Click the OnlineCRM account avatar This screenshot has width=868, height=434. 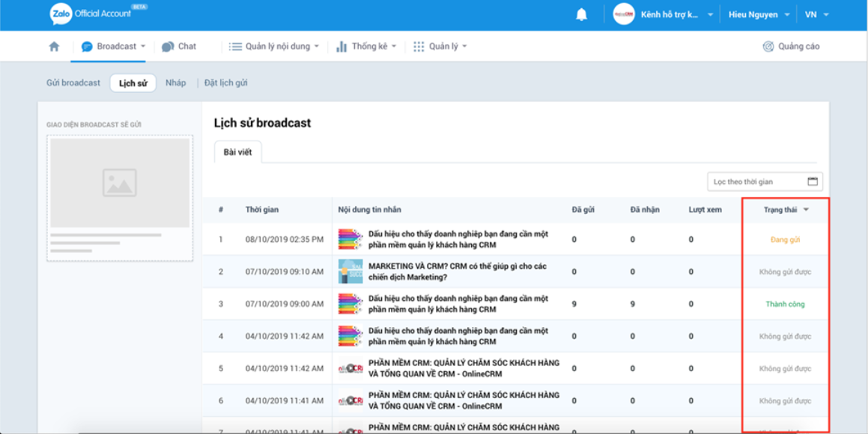(x=623, y=15)
